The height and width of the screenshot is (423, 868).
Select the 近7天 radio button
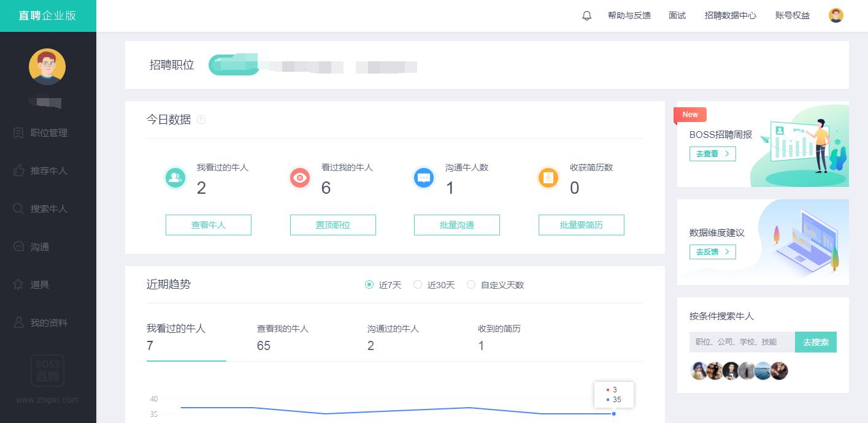click(x=369, y=284)
